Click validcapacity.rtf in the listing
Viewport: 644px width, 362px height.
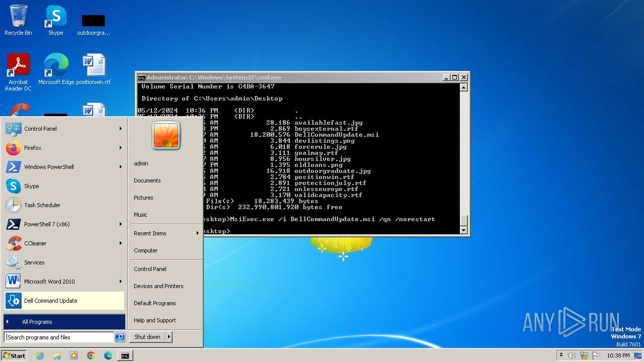click(x=328, y=195)
